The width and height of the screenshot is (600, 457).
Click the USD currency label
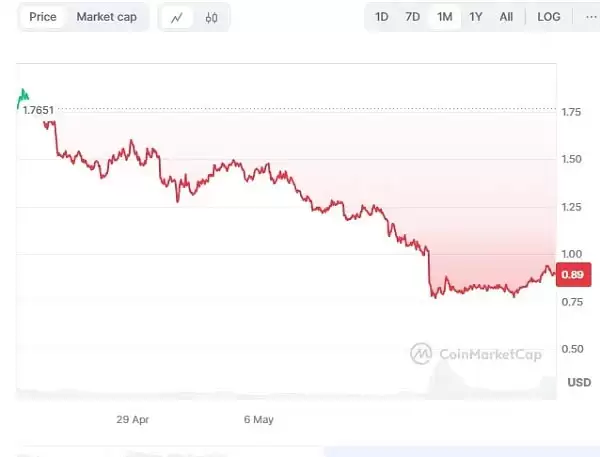coord(579,383)
